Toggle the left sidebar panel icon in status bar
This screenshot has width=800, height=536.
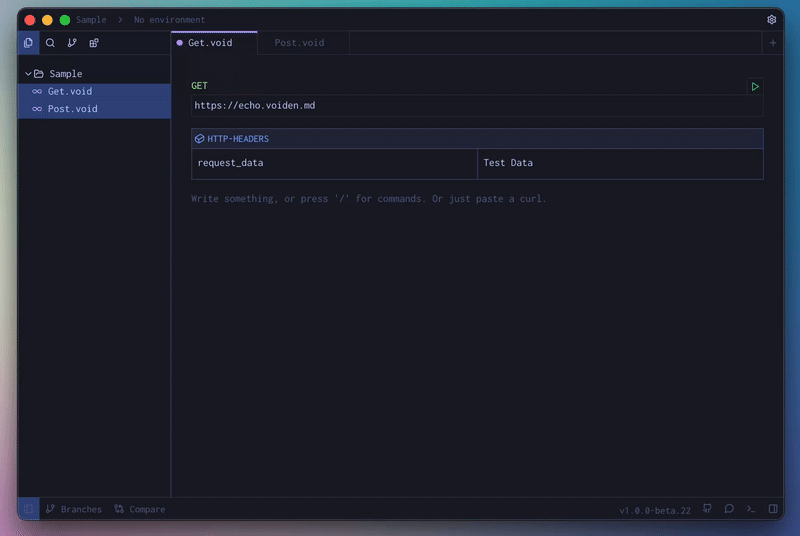[29, 509]
